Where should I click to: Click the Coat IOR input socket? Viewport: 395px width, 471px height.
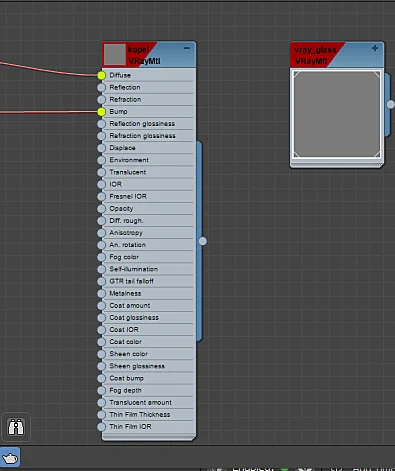[102, 330]
